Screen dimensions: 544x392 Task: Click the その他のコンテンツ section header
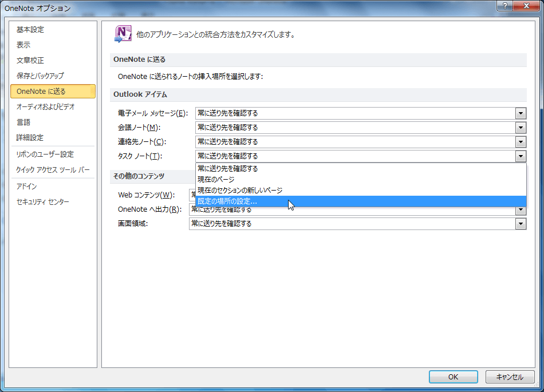point(139,176)
